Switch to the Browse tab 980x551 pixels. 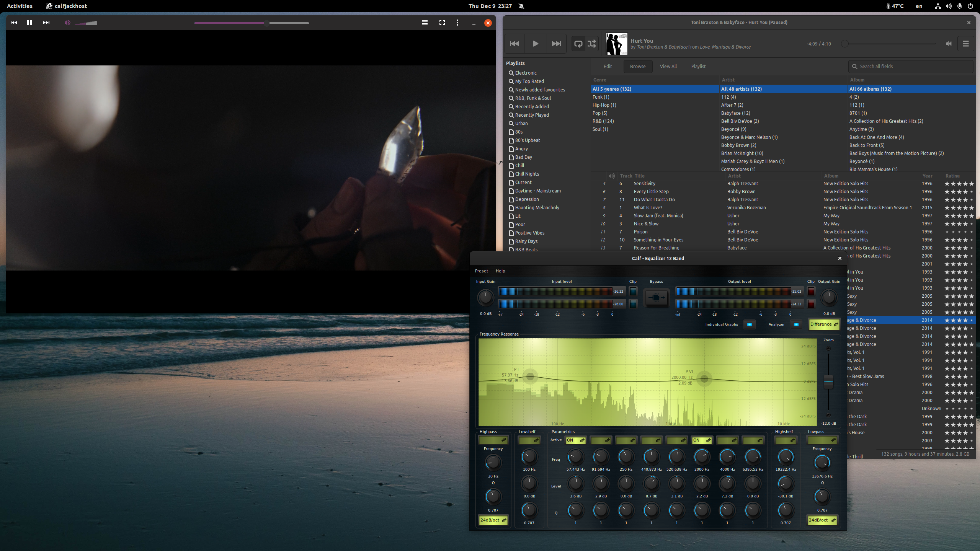[x=638, y=66]
